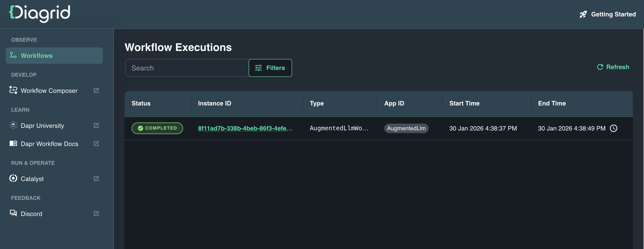644x249 pixels.
Task: Click the COMPLETED status badge
Action: [157, 128]
